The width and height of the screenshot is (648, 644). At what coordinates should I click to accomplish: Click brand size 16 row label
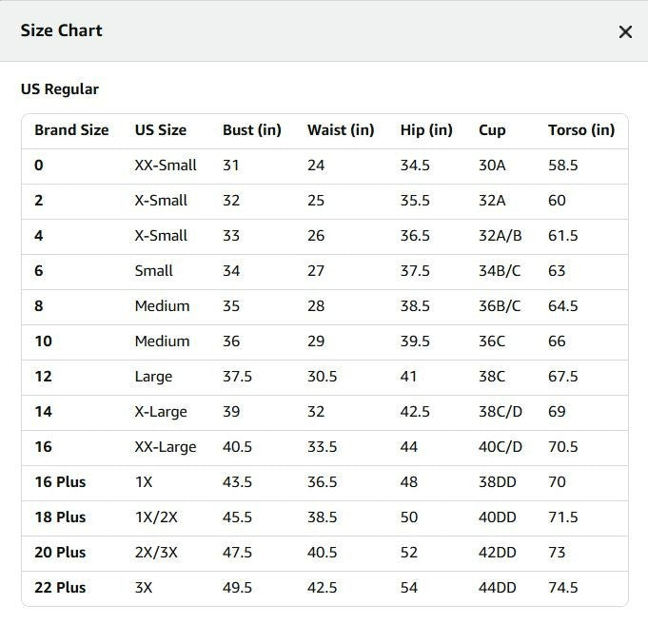(x=44, y=446)
